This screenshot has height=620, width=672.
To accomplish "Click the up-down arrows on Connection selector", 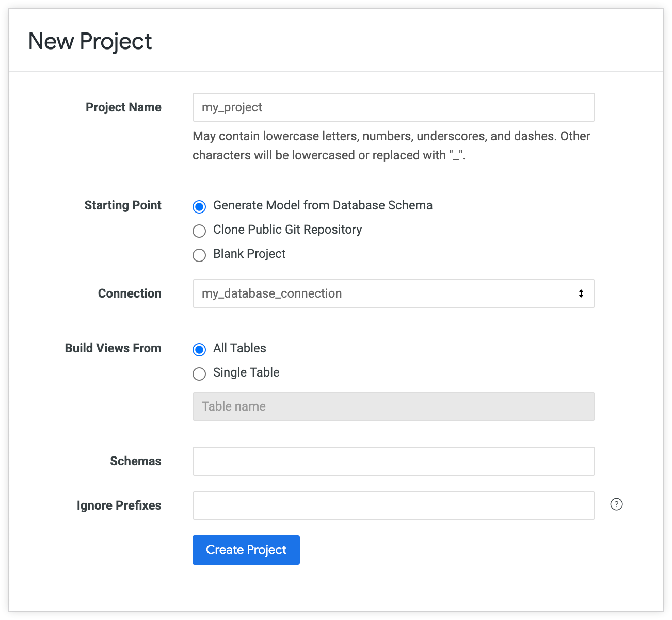I will pos(581,293).
